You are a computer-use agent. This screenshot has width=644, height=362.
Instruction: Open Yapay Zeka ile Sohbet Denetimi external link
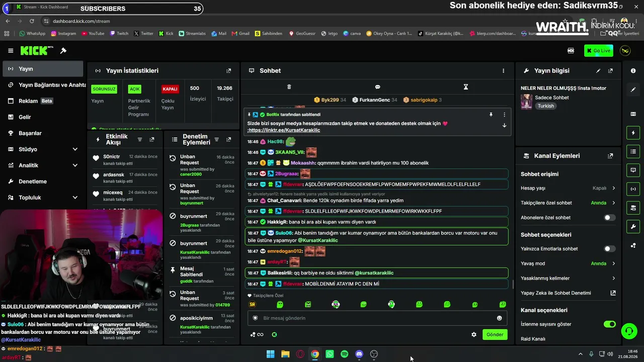(613, 293)
